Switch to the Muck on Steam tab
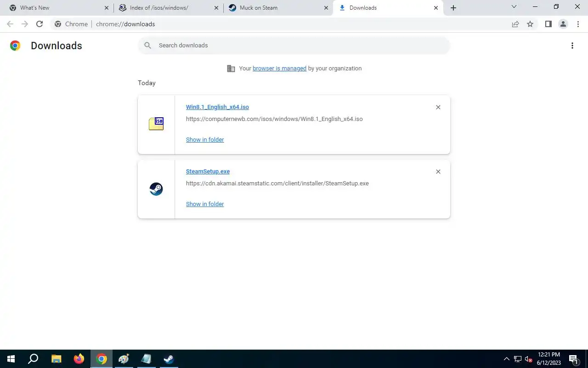The image size is (588, 368). [x=278, y=8]
